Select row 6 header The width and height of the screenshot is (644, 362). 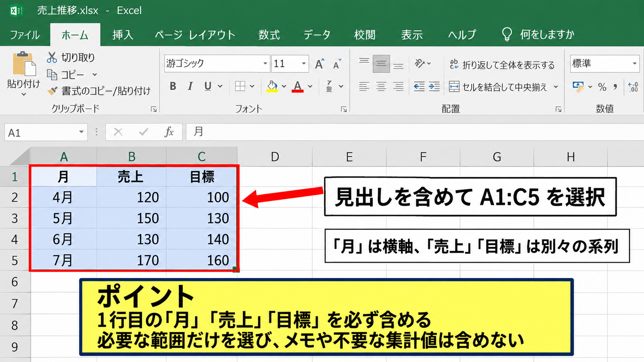[15, 282]
